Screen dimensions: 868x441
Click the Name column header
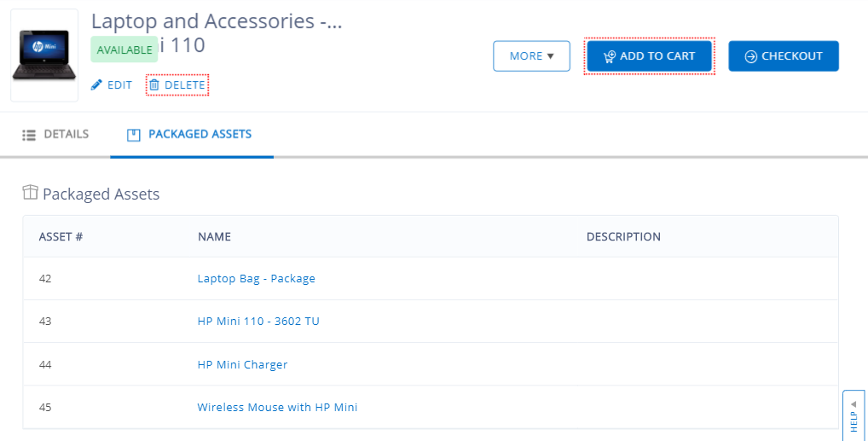pyautogui.click(x=214, y=236)
